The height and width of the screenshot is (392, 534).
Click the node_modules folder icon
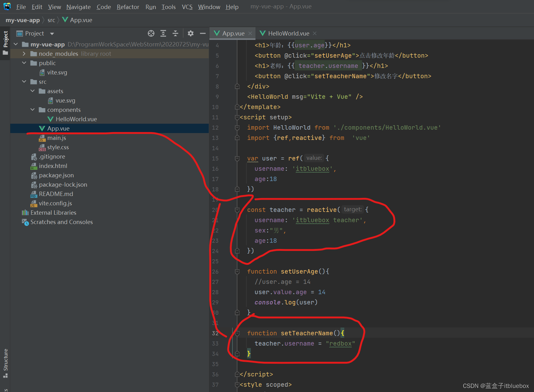click(x=34, y=54)
